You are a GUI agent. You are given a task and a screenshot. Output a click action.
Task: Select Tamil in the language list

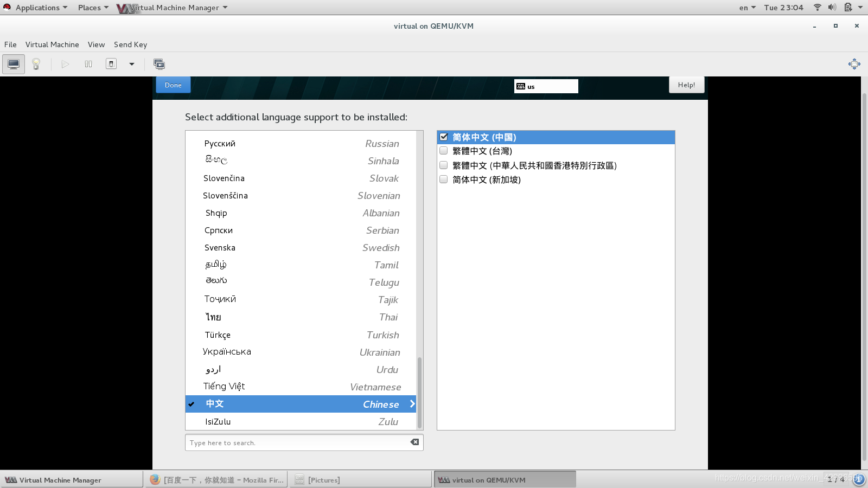coord(301,265)
